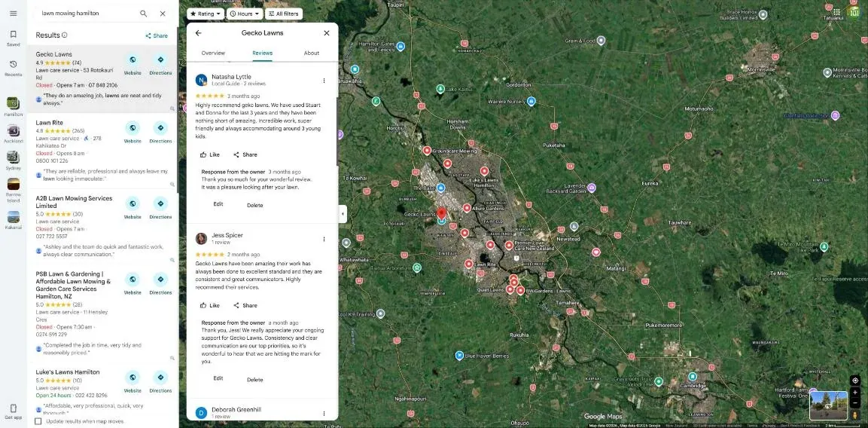
Task: Click the Blue Haven Berries map marker
Action: (459, 355)
